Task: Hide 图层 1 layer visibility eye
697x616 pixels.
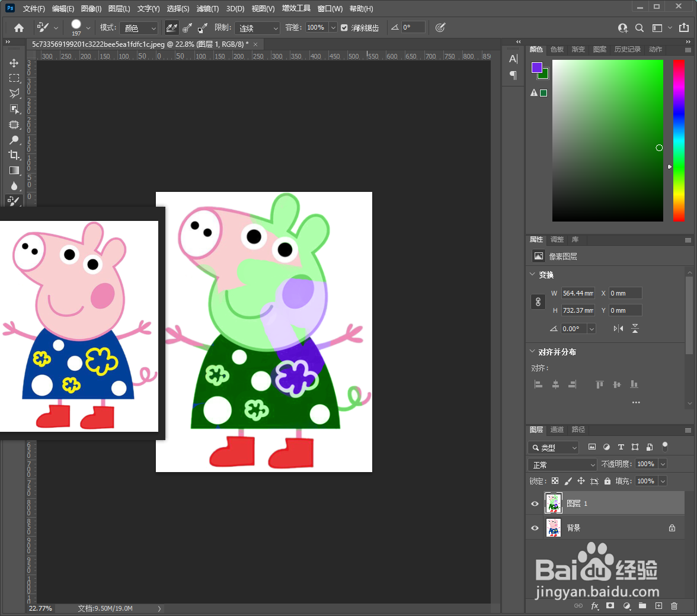Action: (x=535, y=503)
